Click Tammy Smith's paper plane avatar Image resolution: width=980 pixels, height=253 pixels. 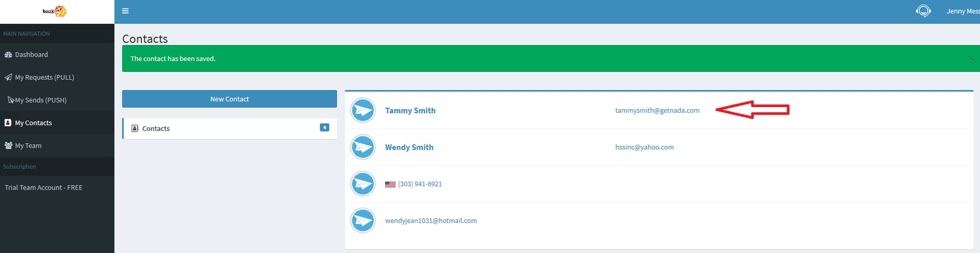[x=362, y=111]
